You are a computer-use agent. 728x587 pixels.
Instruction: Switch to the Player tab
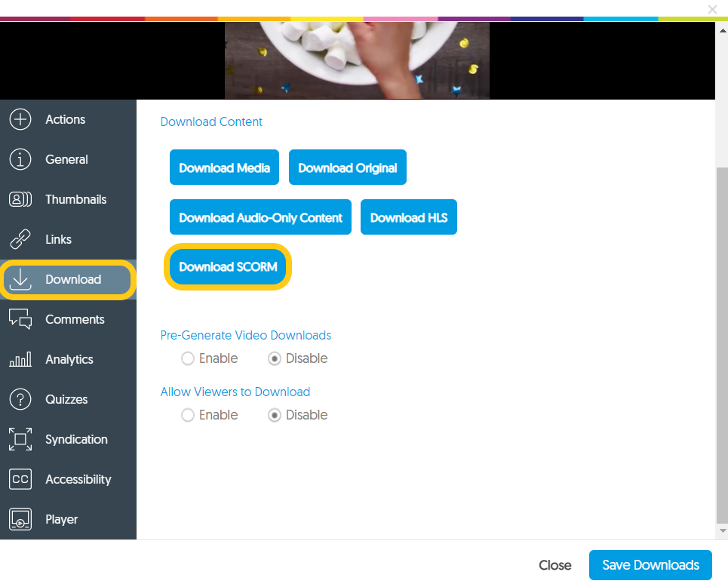pos(68,519)
